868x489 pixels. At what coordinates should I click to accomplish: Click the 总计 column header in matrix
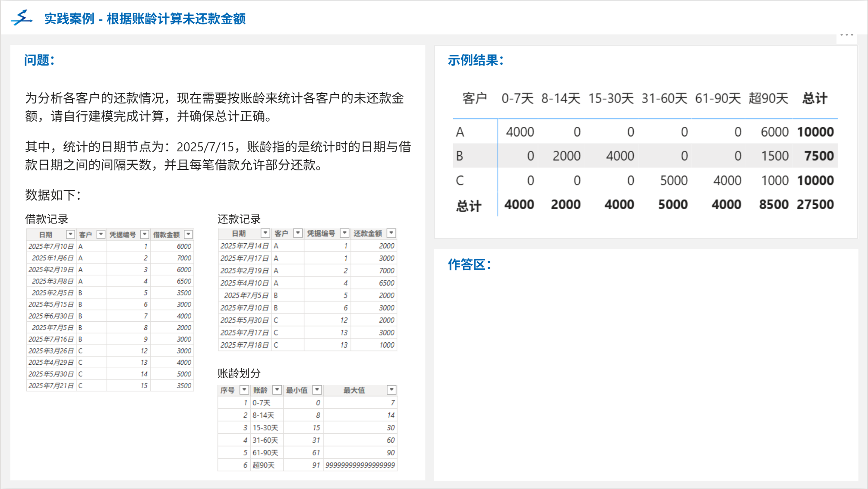pos(814,98)
